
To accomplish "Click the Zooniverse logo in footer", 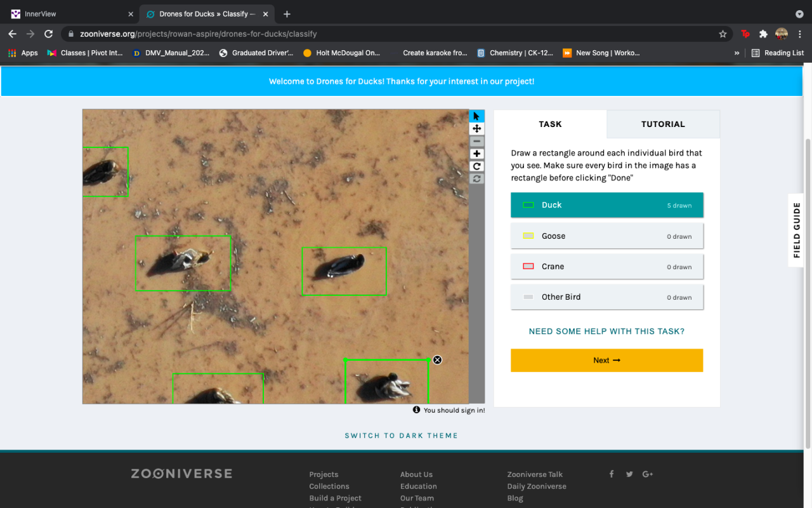I will pos(181,474).
